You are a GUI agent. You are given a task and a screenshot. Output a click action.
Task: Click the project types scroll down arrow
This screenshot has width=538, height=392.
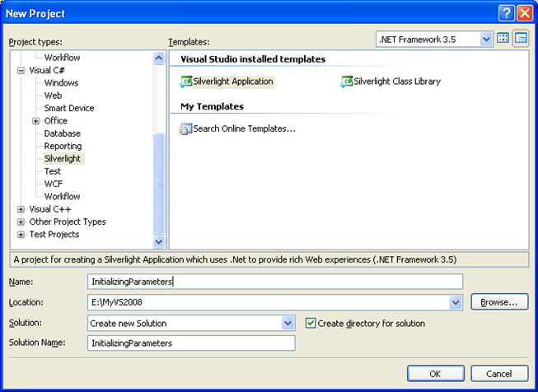[x=158, y=241]
